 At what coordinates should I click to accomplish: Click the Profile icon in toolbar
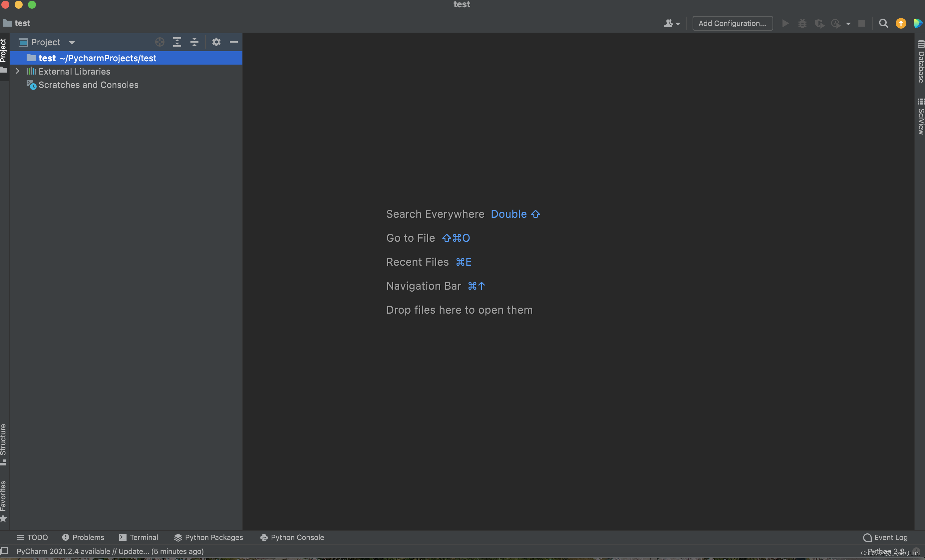pos(836,23)
